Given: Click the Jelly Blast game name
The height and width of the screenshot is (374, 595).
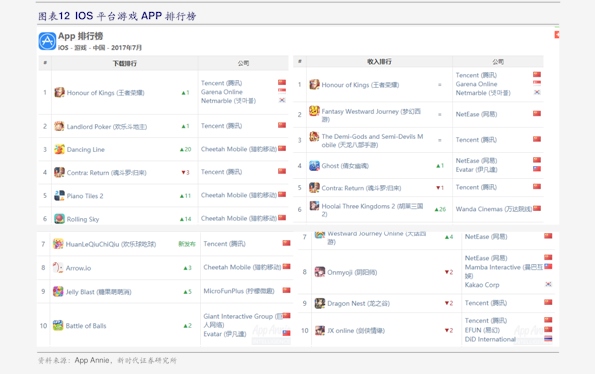Looking at the screenshot, I should [98, 292].
